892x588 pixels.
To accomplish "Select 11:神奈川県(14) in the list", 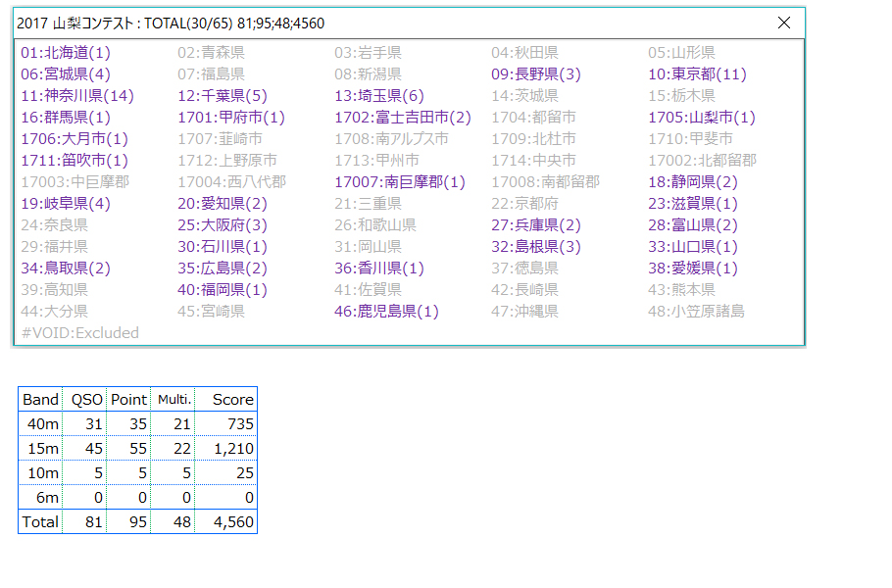I will [77, 96].
